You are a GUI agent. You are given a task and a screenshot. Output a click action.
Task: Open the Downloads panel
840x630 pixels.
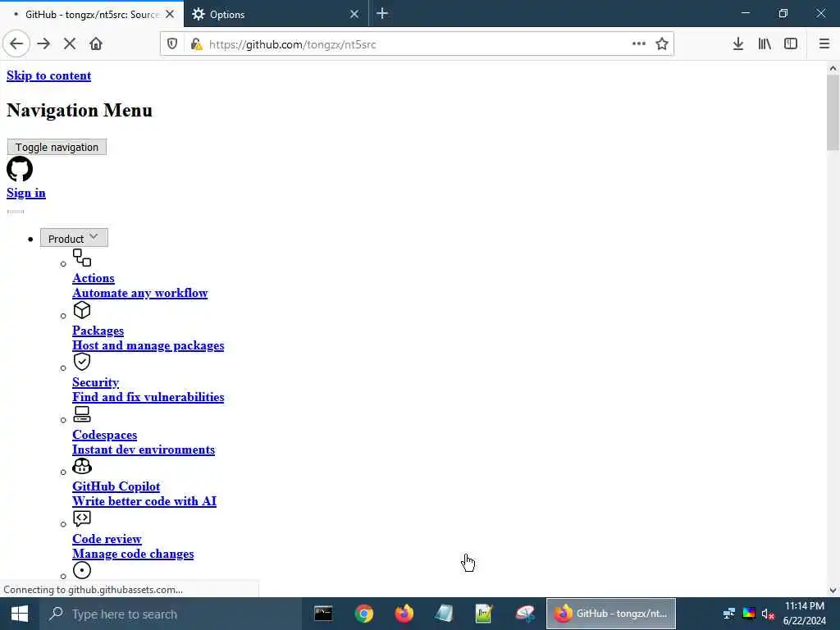click(737, 44)
